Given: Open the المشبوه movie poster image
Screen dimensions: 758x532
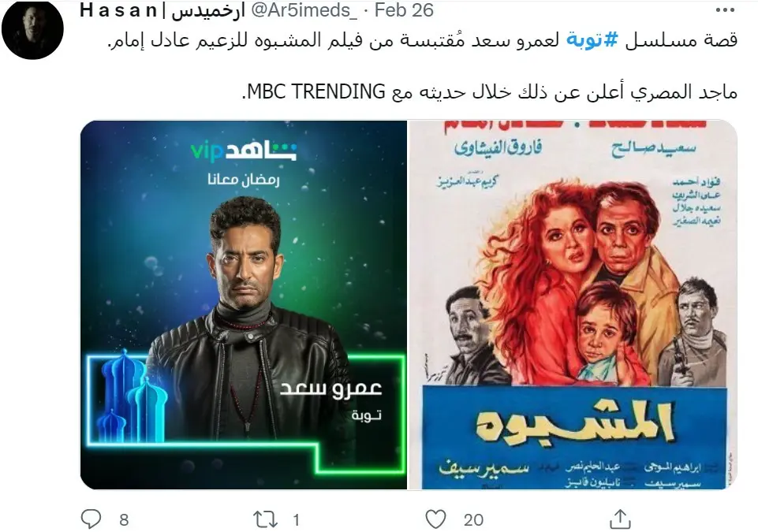Looking at the screenshot, I should (x=573, y=305).
